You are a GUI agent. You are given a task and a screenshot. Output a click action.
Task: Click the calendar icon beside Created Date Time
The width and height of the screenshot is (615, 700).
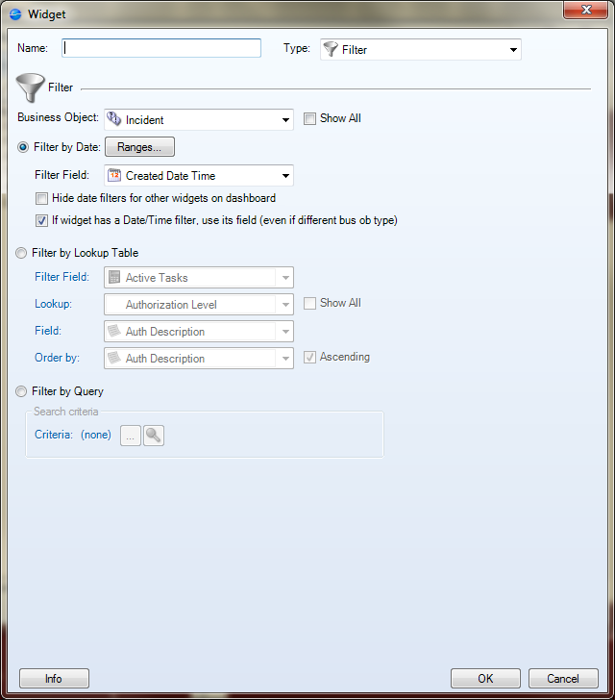pyautogui.click(x=114, y=175)
